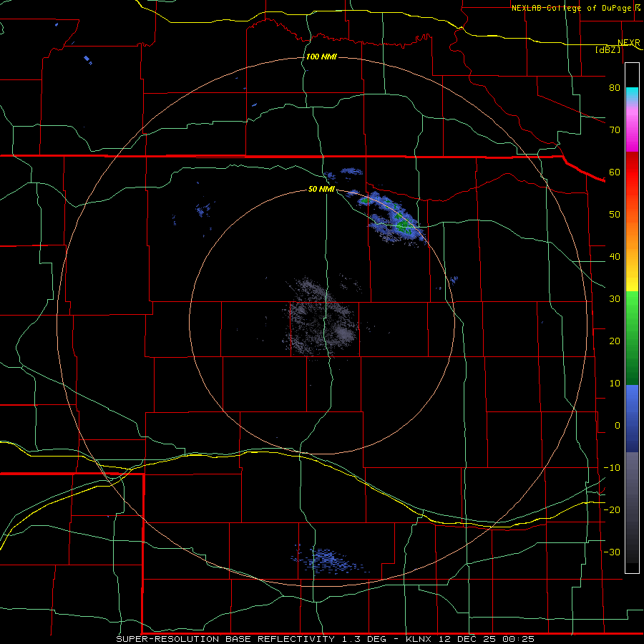Click the green segment of the color bar
Screen dimensions: 644x644
[x=632, y=338]
